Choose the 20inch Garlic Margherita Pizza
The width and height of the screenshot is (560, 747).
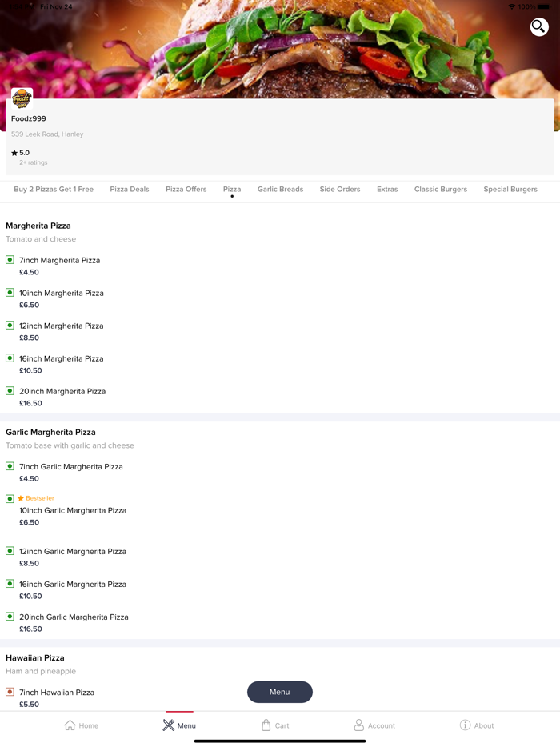[x=74, y=617]
